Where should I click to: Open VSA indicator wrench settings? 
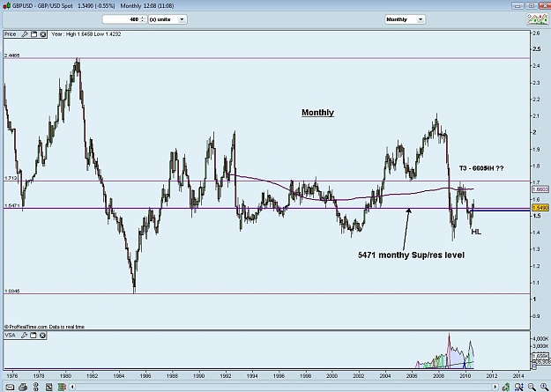(25, 335)
